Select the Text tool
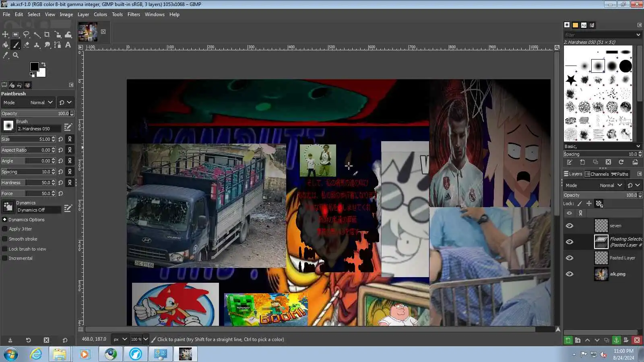 click(x=68, y=45)
